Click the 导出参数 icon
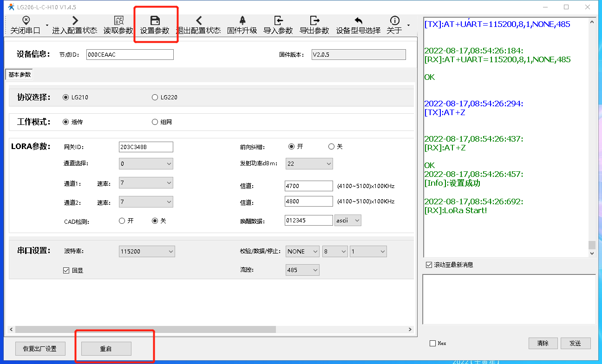Viewport: 602px width, 364px height. point(314,21)
